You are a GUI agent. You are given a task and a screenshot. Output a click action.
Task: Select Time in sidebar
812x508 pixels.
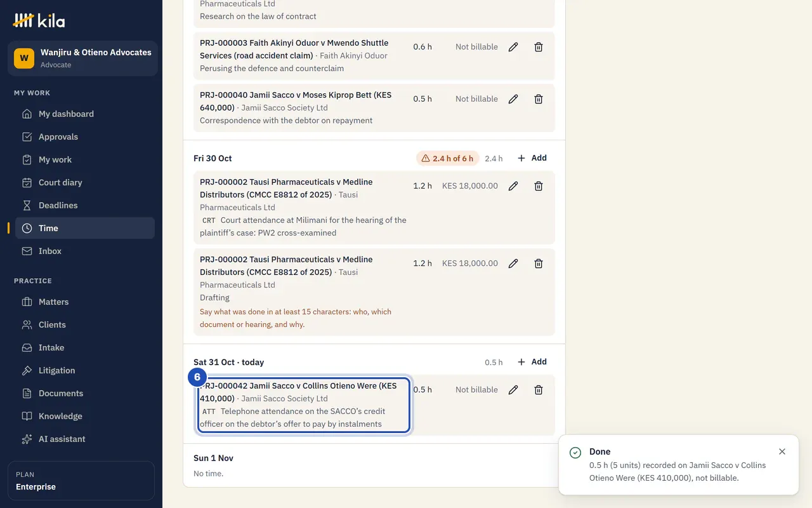(x=85, y=228)
